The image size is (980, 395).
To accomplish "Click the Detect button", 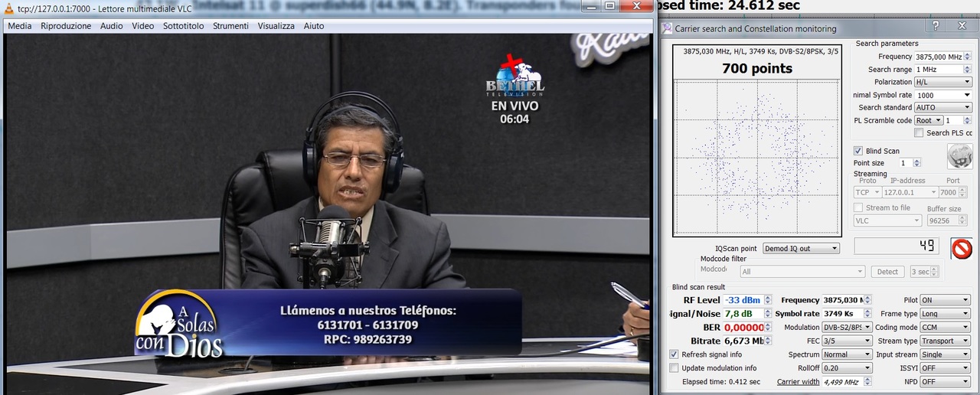I will 887,272.
